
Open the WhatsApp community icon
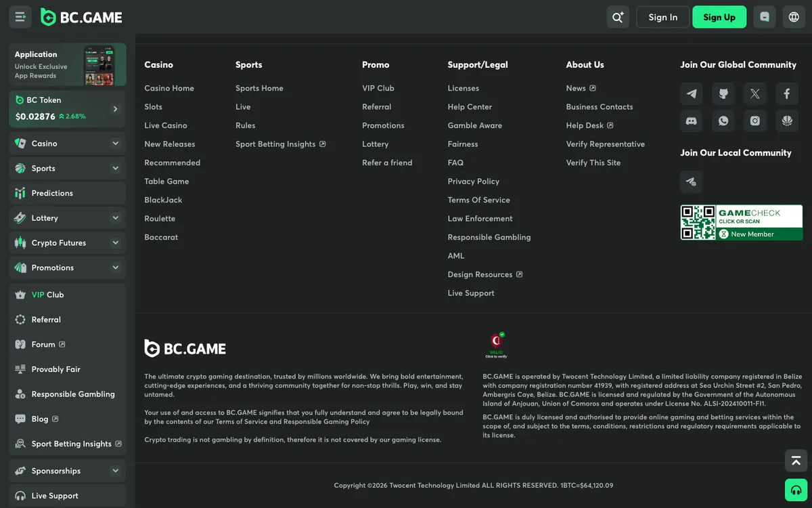pyautogui.click(x=723, y=121)
